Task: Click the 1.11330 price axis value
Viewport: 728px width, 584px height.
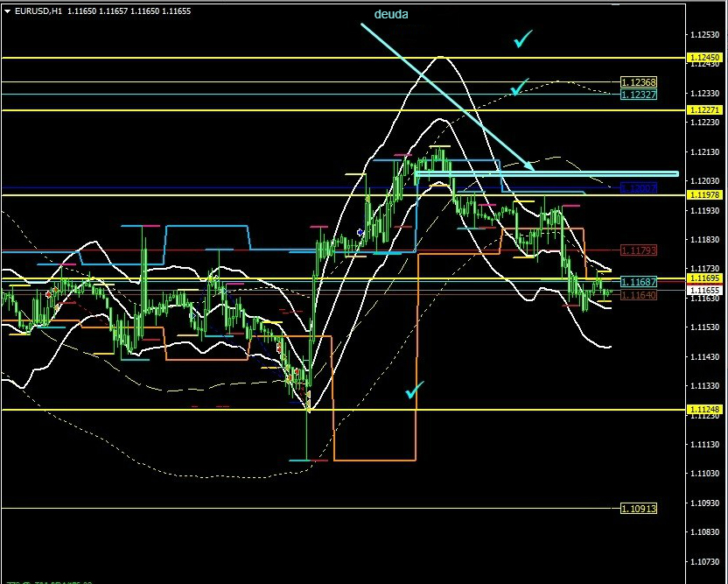Action: [705, 385]
